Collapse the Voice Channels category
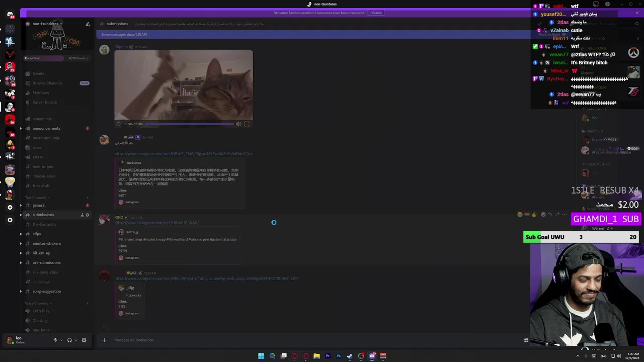The height and width of the screenshot is (362, 644). click(x=37, y=303)
